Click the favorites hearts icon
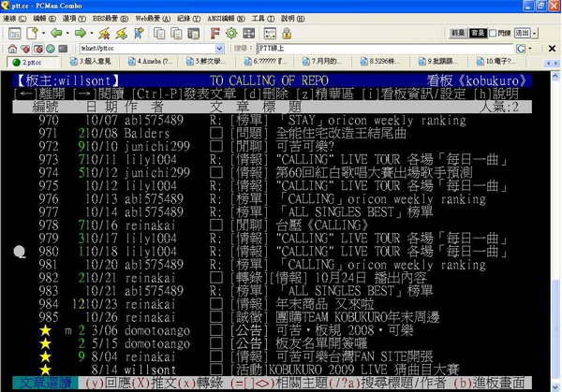Screen dimensions: 562x392 click(x=25, y=49)
